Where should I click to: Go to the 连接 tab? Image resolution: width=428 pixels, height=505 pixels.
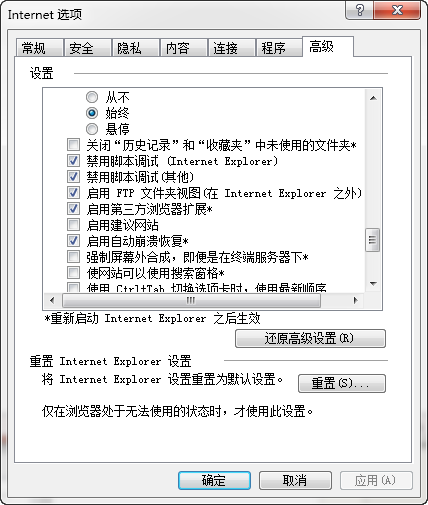point(231,48)
